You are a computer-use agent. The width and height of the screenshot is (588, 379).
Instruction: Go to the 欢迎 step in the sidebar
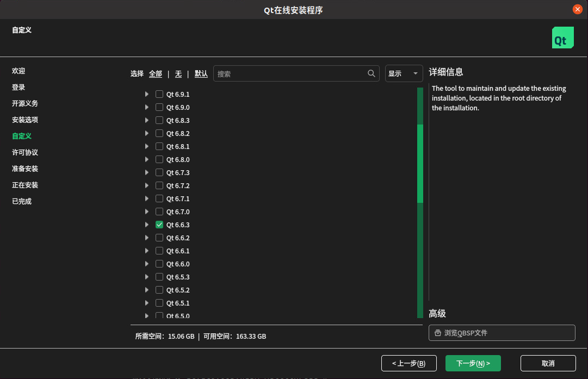point(18,71)
